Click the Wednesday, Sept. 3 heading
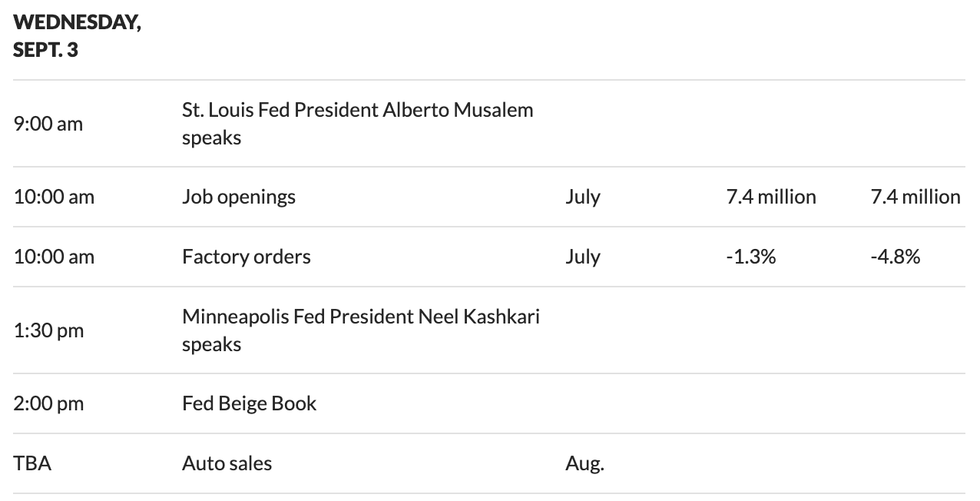The height and width of the screenshot is (501, 980). point(77,37)
